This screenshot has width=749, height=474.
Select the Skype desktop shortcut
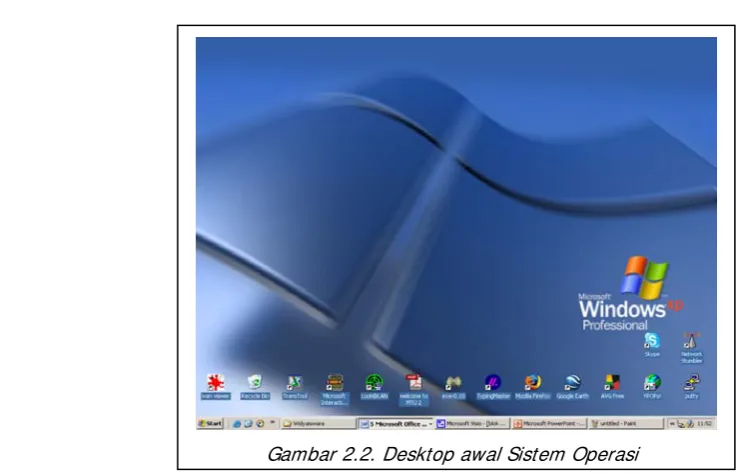[x=652, y=345]
